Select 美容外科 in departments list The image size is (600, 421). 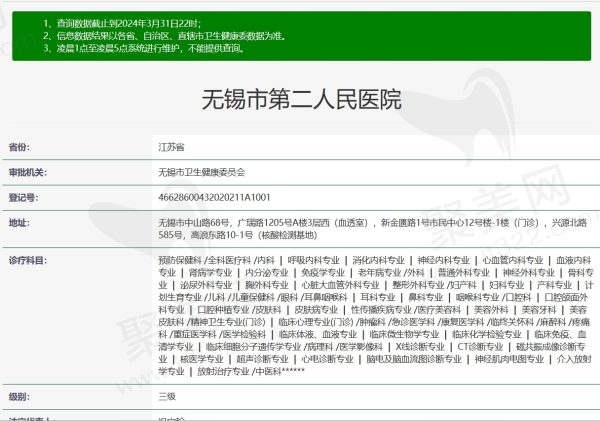tap(491, 310)
